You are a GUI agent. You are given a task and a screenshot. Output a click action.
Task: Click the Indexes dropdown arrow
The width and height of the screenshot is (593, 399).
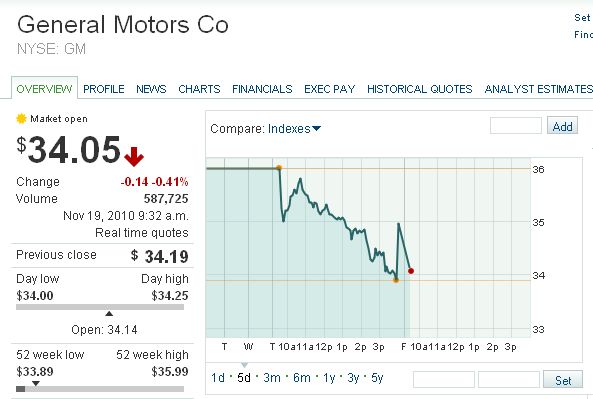317,129
